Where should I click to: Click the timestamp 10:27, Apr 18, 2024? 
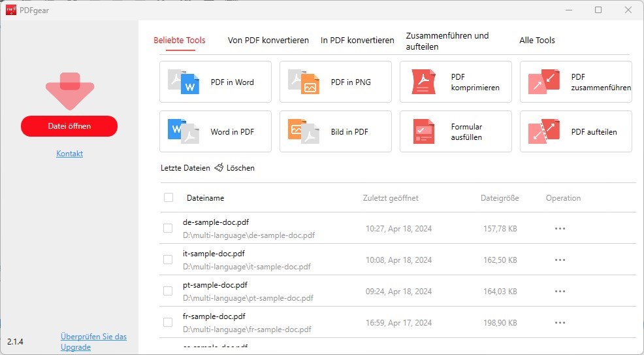coord(399,228)
